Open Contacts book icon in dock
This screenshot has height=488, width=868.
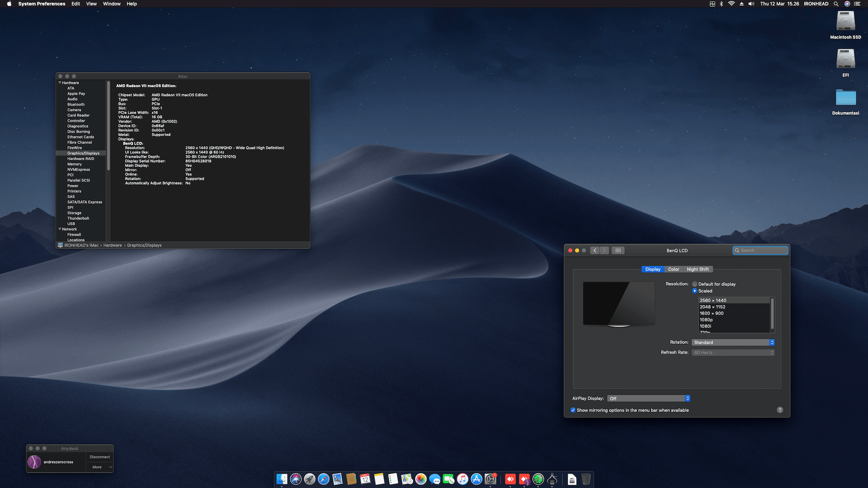click(x=351, y=479)
